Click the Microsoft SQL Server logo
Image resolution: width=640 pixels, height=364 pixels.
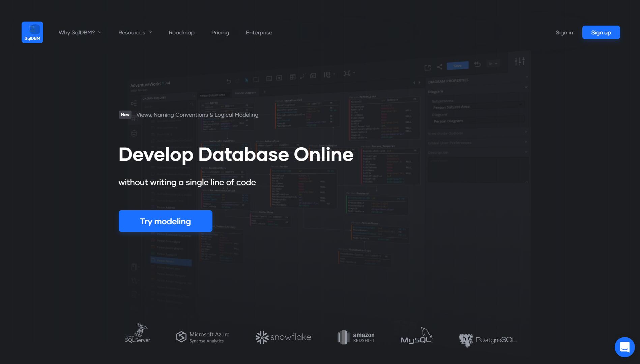(138, 333)
